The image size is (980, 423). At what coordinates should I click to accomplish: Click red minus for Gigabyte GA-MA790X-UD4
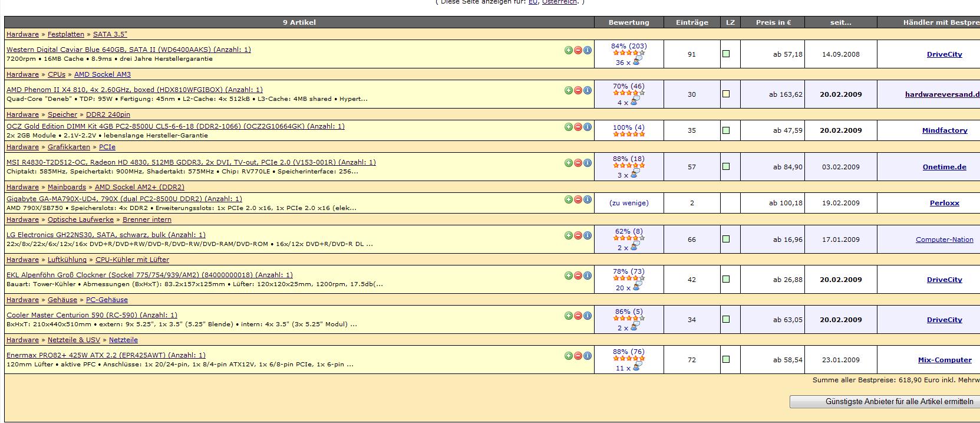pyautogui.click(x=578, y=199)
